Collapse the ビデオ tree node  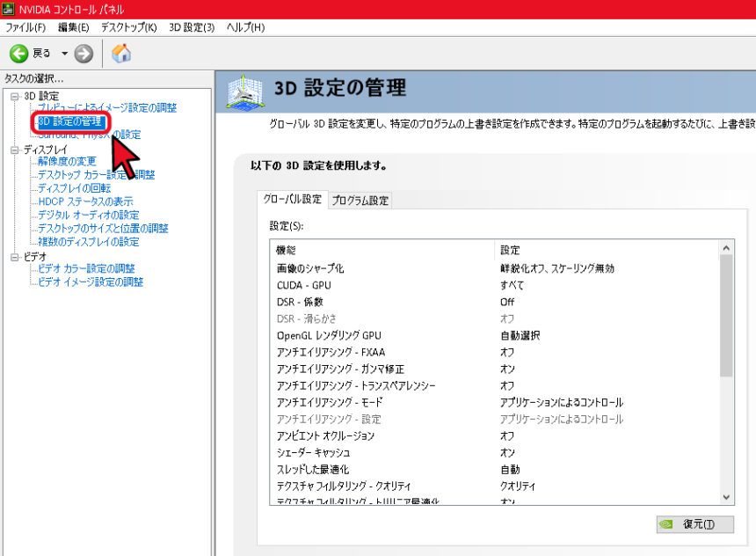coord(14,257)
